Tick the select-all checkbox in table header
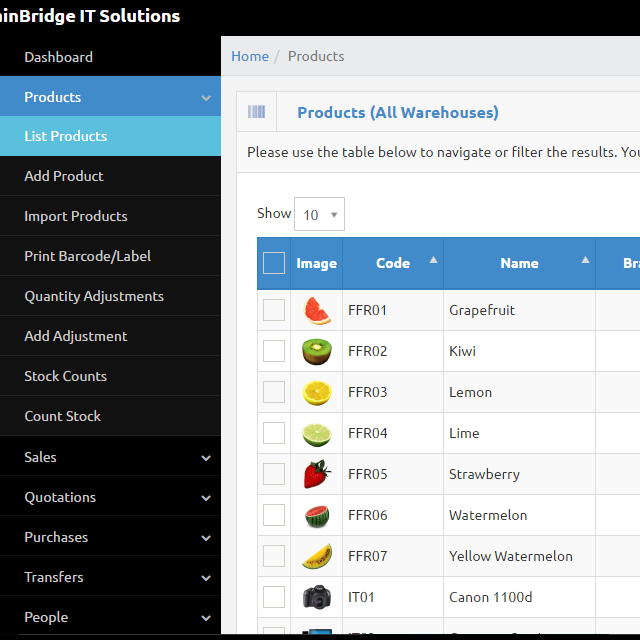Image resolution: width=640 pixels, height=640 pixels. [274, 263]
